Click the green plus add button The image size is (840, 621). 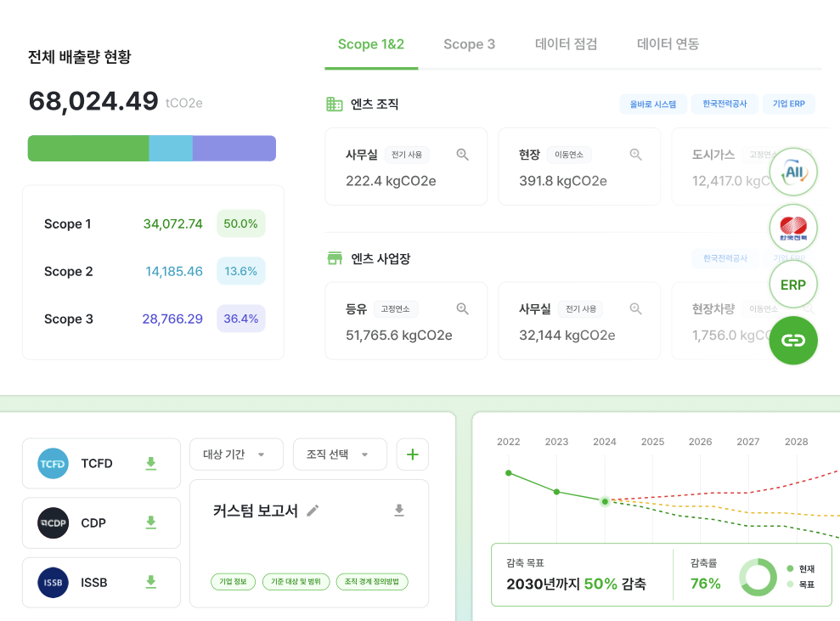tap(413, 454)
